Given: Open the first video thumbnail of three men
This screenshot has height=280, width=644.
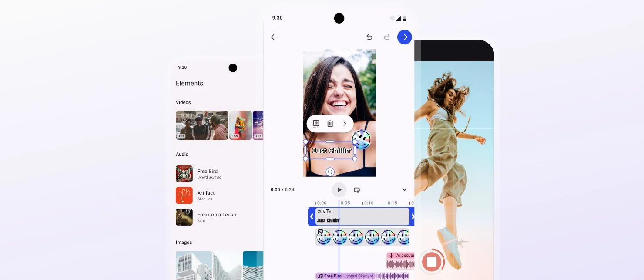Looking at the screenshot, I should [202, 125].
